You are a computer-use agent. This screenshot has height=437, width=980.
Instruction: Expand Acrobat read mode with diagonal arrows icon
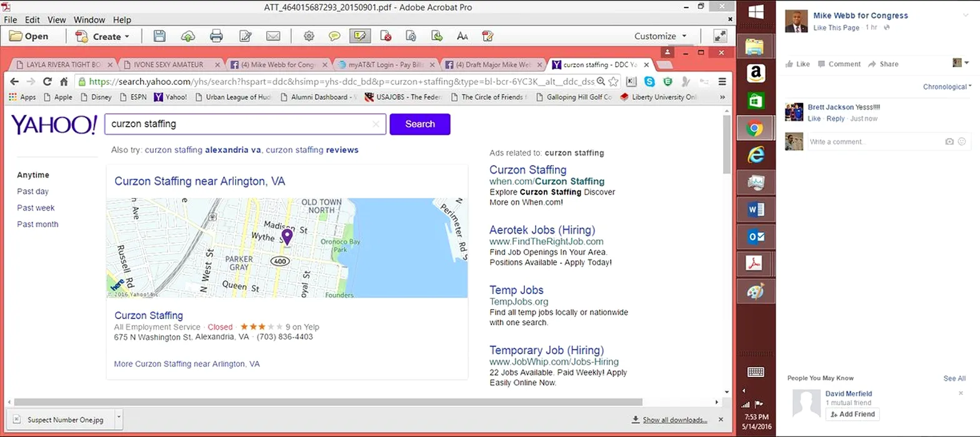720,36
